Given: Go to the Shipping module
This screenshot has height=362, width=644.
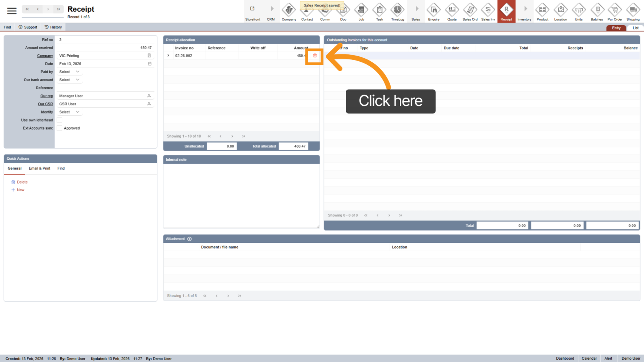Looking at the screenshot, I should click(633, 11).
